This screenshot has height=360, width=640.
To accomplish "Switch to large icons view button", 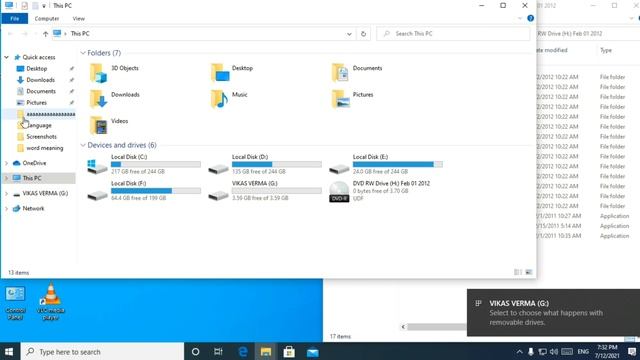I will pyautogui.click(x=529, y=272).
